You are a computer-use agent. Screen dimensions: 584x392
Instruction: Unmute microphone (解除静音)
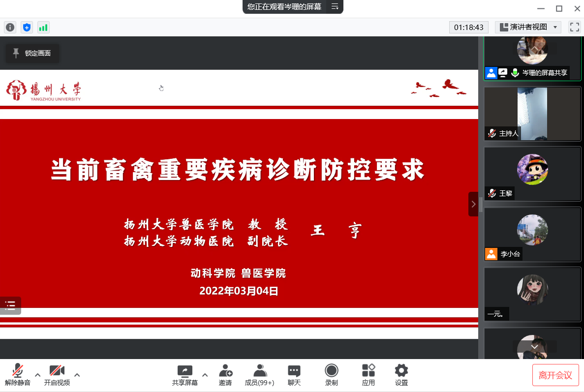(x=18, y=375)
